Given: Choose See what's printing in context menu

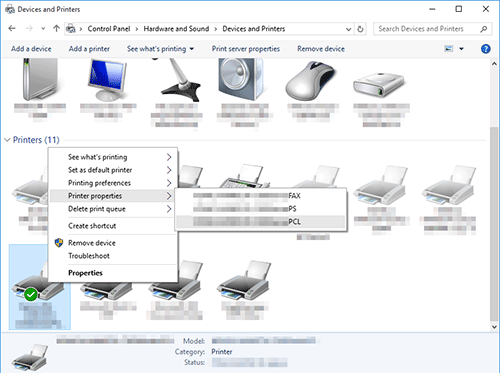Looking at the screenshot, I should point(113,157).
